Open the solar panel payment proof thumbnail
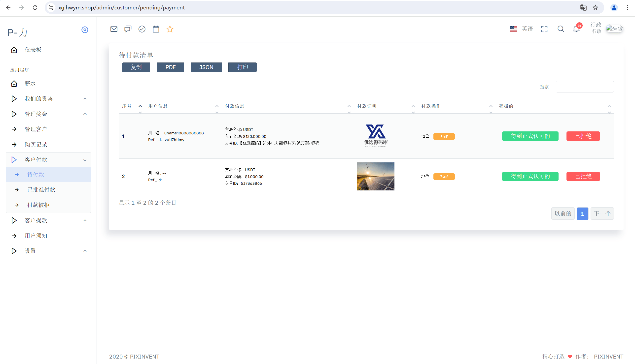Screen dimensions: 635x364 [x=376, y=177]
